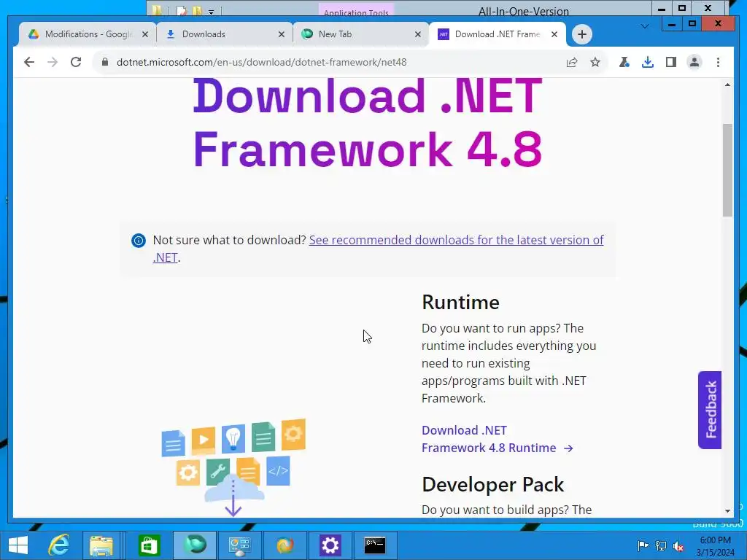Expand quick access toolbar arrow in background window
Image resolution: width=747 pixels, height=560 pixels.
click(211, 12)
